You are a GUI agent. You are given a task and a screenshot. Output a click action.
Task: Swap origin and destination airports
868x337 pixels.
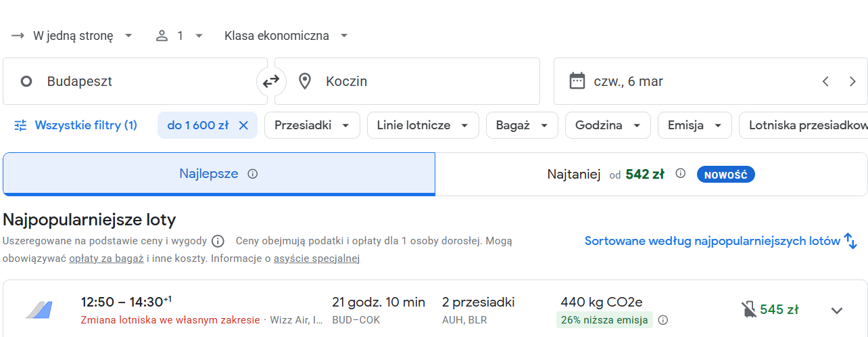pos(271,81)
